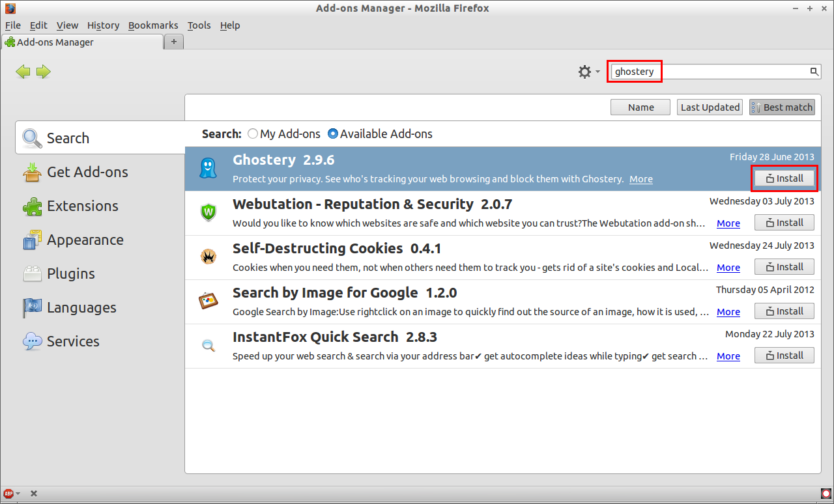Close the add-on bar with the X

point(34,494)
